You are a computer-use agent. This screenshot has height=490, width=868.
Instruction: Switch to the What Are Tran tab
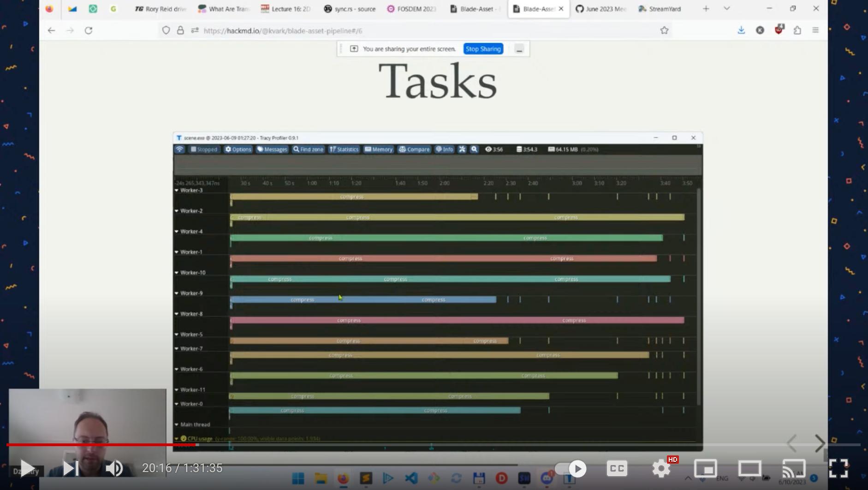(x=224, y=9)
